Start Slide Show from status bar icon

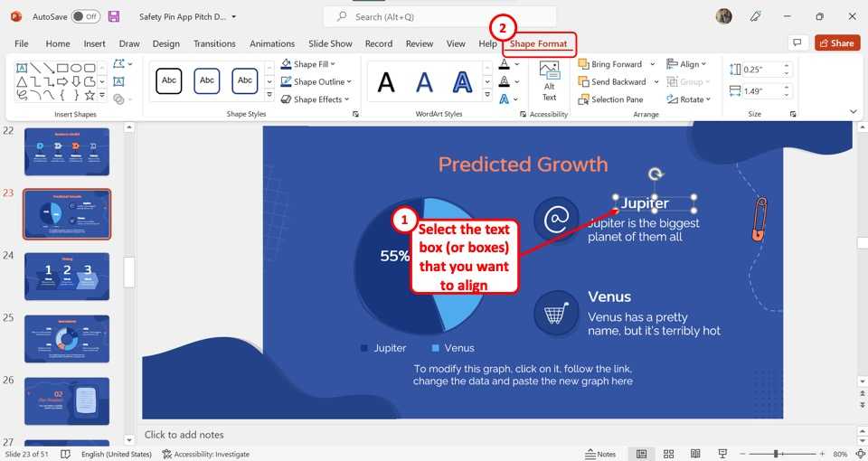(722, 454)
